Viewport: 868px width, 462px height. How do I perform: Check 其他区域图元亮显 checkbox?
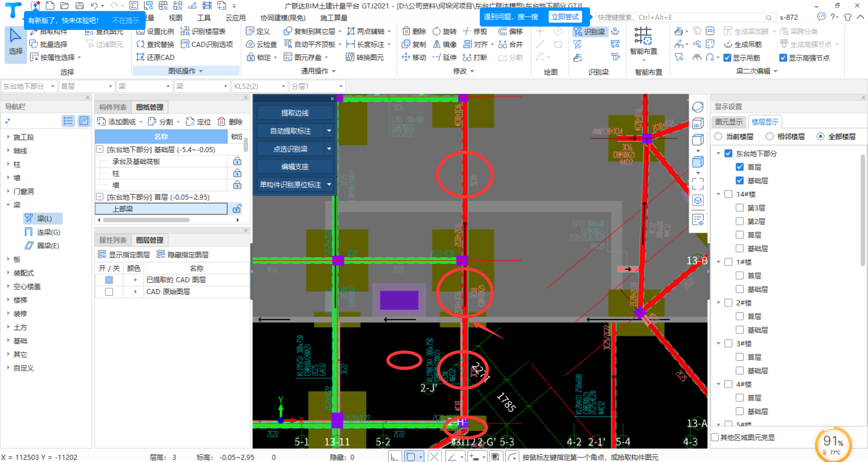click(x=715, y=437)
